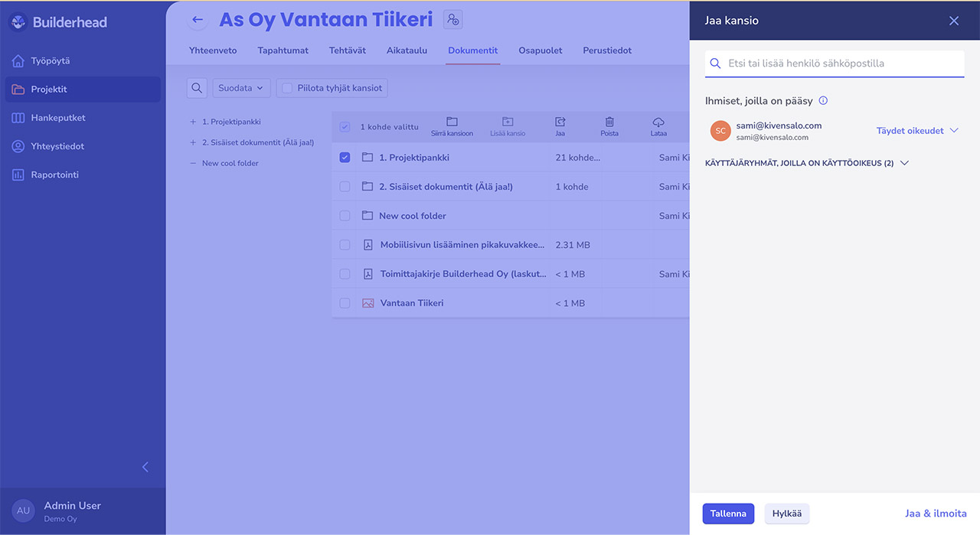This screenshot has width=980, height=535.
Task: Click the Lisää kansio toolbar icon
Action: pyautogui.click(x=508, y=122)
